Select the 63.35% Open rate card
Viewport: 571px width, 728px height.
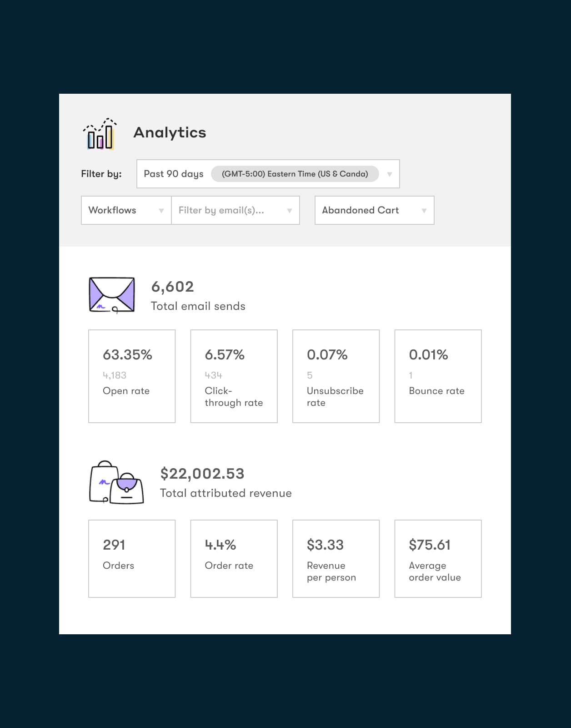coord(132,376)
